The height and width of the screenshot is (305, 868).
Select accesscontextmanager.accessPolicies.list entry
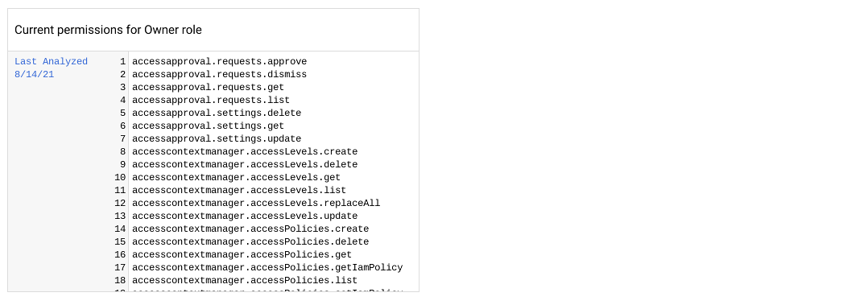245,280
